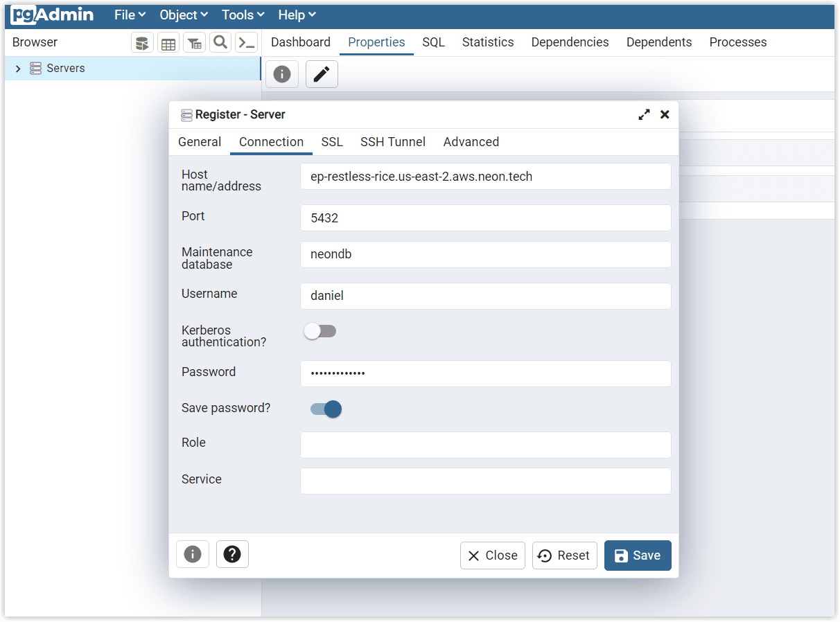Open the question mark help button
The height and width of the screenshot is (622, 840).
232,554
